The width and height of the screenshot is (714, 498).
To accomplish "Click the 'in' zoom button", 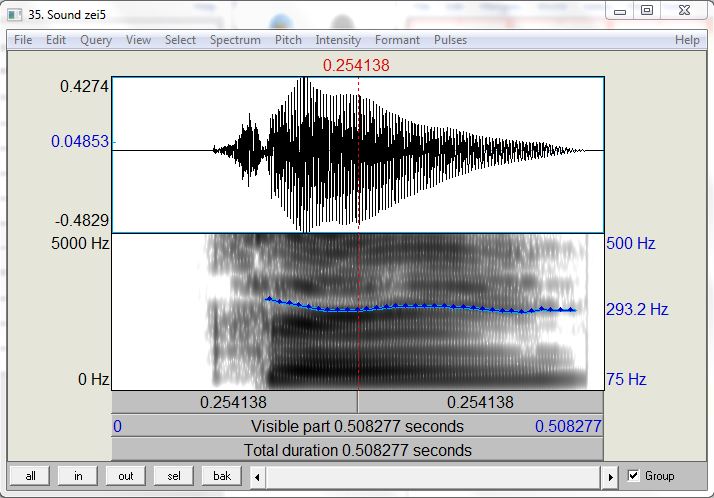I will pos(78,476).
